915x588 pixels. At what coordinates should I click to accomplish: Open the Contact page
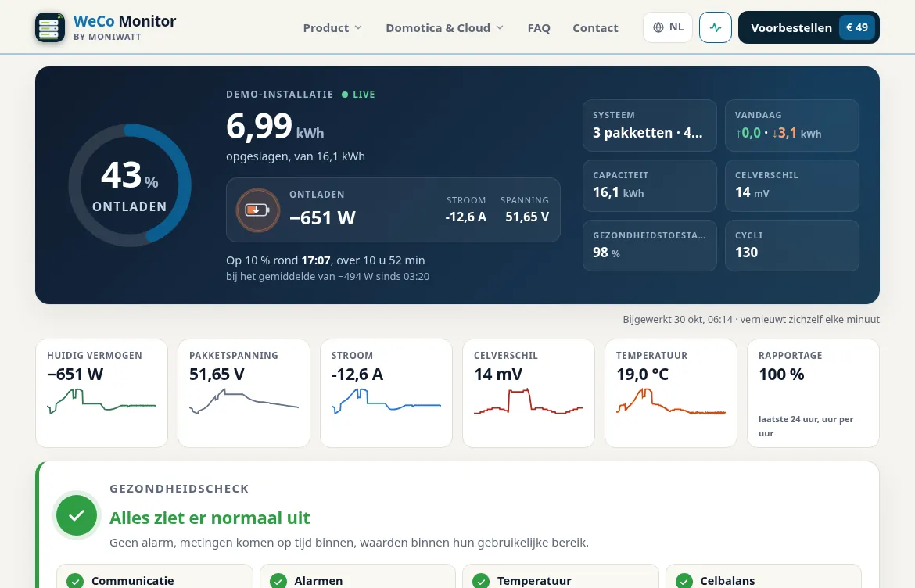click(x=595, y=27)
